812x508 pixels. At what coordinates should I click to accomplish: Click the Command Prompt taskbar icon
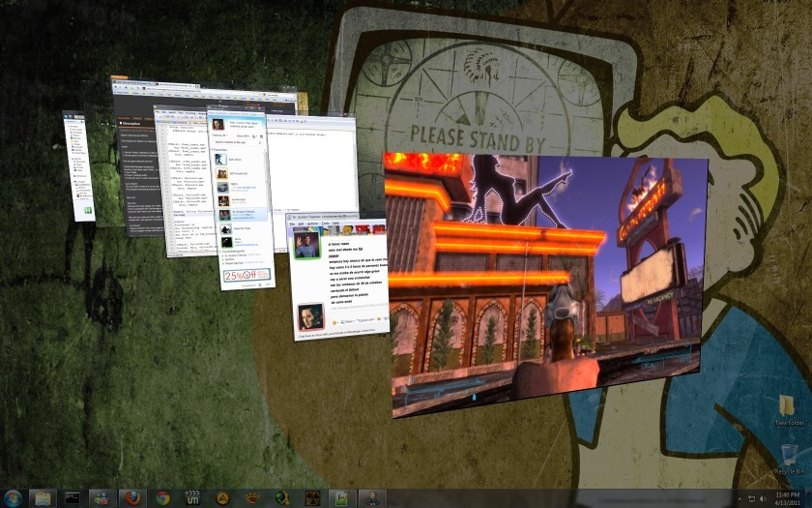tap(71, 497)
